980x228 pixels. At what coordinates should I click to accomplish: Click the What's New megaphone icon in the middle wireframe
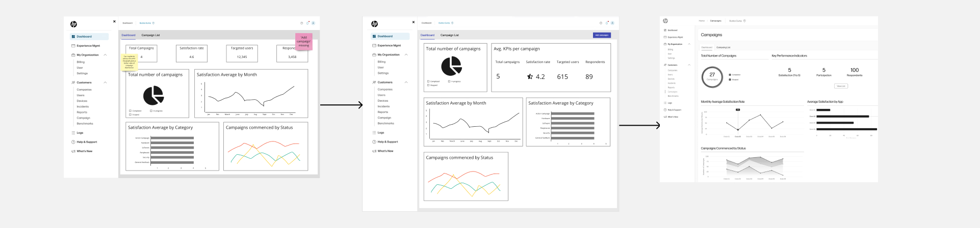(374, 151)
